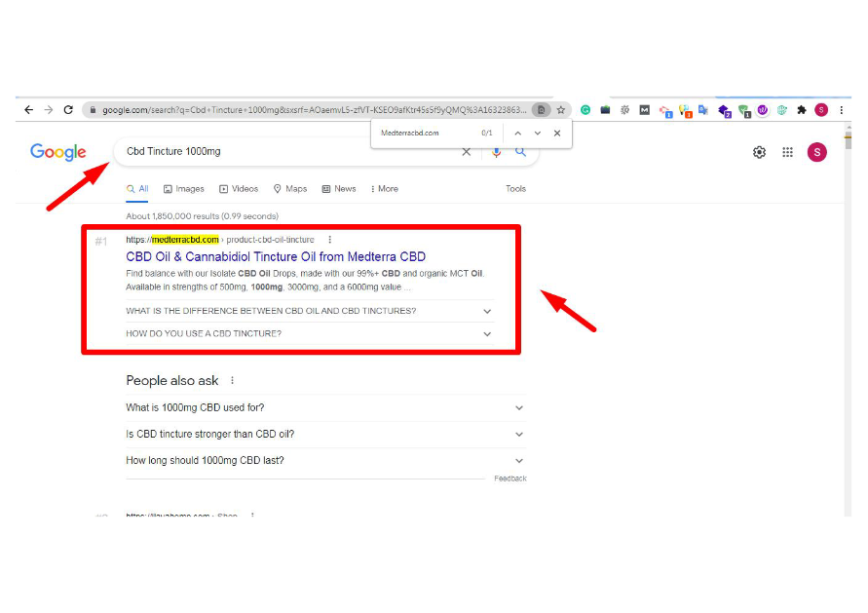
Task: Open the green shield extension with badge 1
Action: pos(744,111)
